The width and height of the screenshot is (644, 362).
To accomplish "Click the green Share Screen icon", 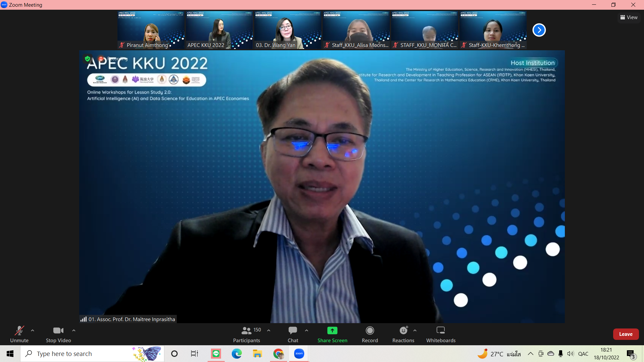I will pyautogui.click(x=332, y=331).
